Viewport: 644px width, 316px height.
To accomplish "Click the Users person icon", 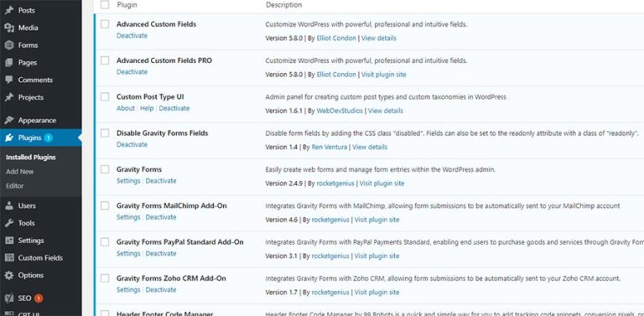I will click(x=9, y=205).
